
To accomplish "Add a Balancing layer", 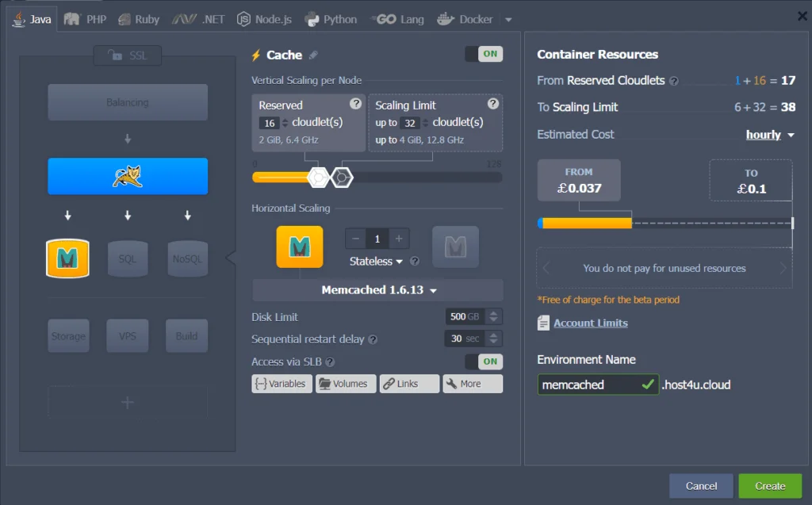I will pos(128,102).
